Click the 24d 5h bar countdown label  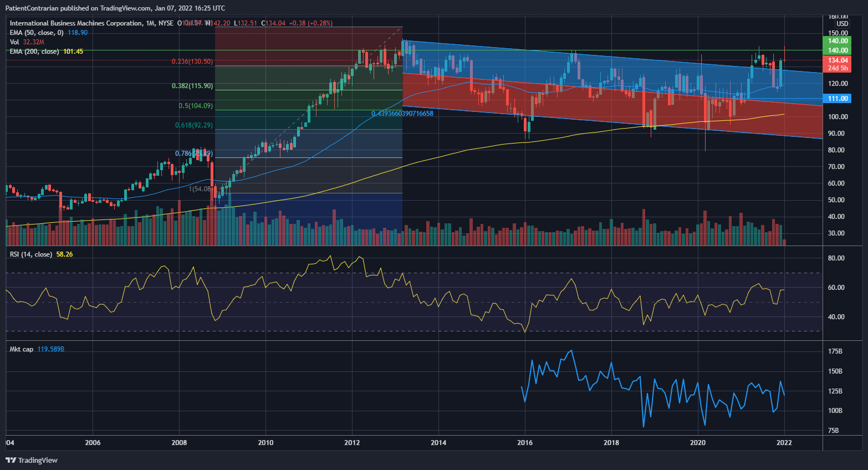(838, 68)
